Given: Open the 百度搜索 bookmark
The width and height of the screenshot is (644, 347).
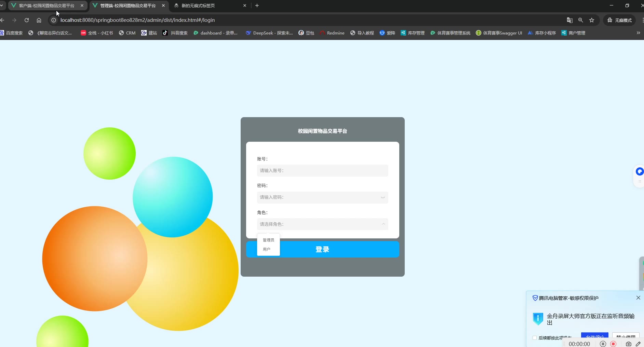Looking at the screenshot, I should (11, 33).
